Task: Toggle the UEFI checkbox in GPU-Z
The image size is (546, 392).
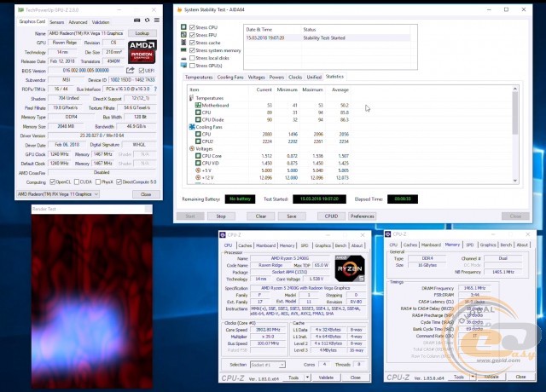Action: [x=142, y=71]
